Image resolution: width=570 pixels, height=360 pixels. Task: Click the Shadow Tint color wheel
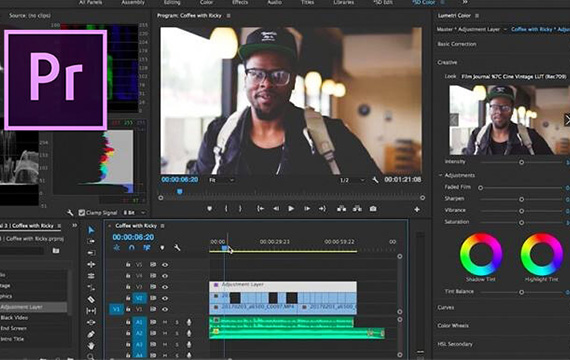click(481, 254)
